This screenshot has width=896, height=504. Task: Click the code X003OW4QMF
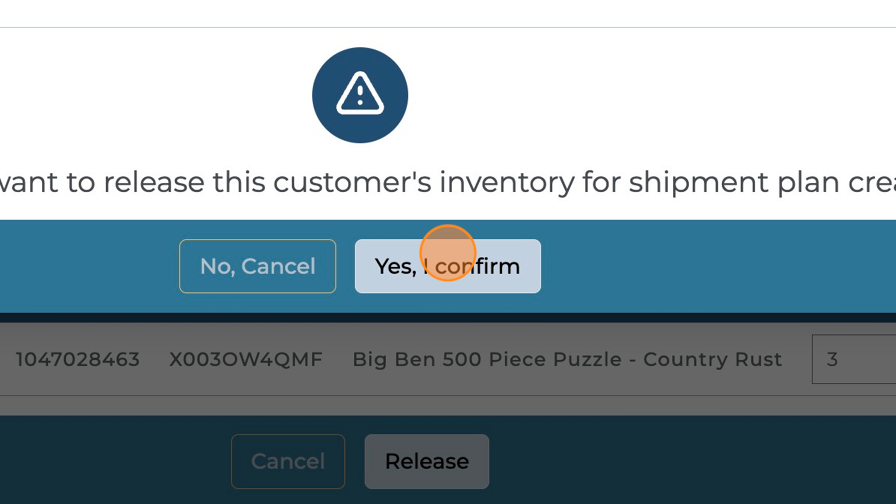(x=246, y=359)
